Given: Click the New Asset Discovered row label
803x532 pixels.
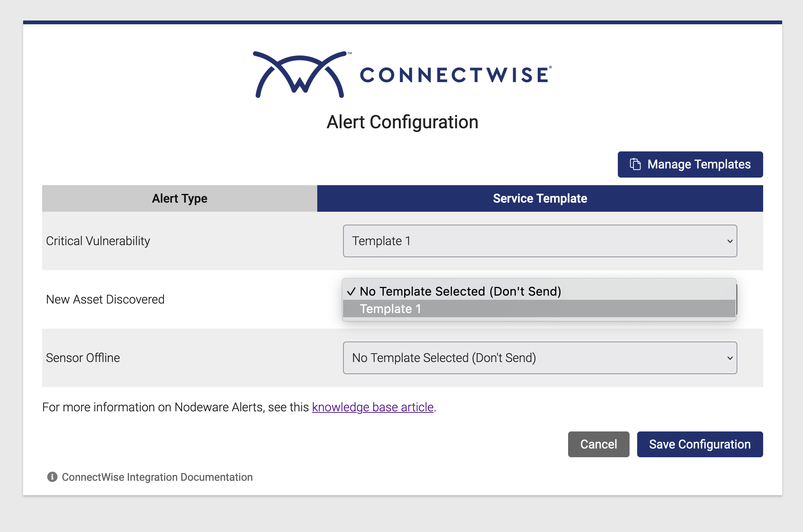Looking at the screenshot, I should 105,299.
